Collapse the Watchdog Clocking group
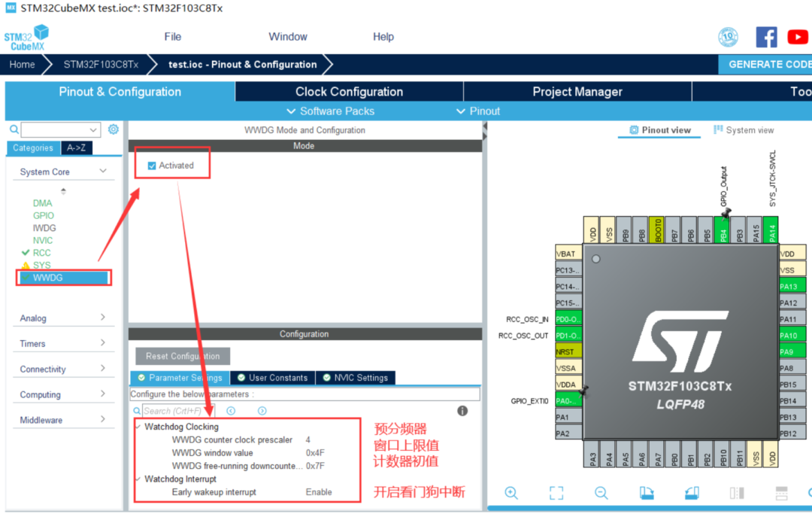Screen dimensions: 812x514 [x=138, y=427]
